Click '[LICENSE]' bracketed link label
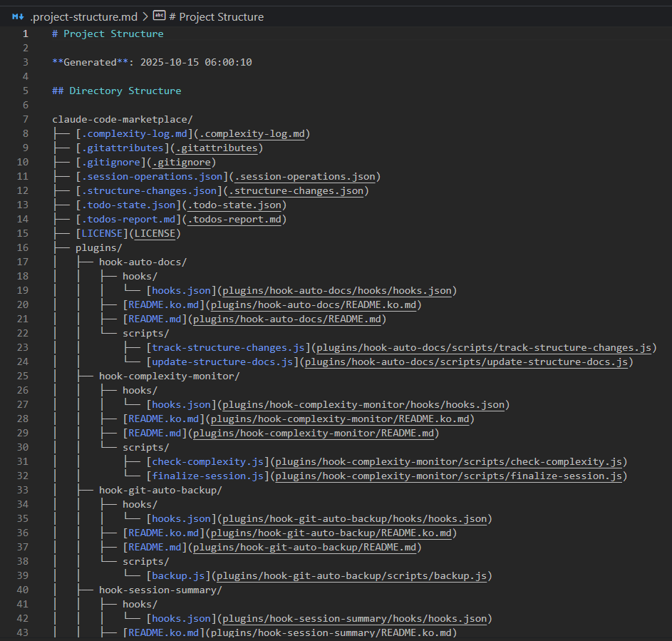This screenshot has height=641, width=672. 102,233
